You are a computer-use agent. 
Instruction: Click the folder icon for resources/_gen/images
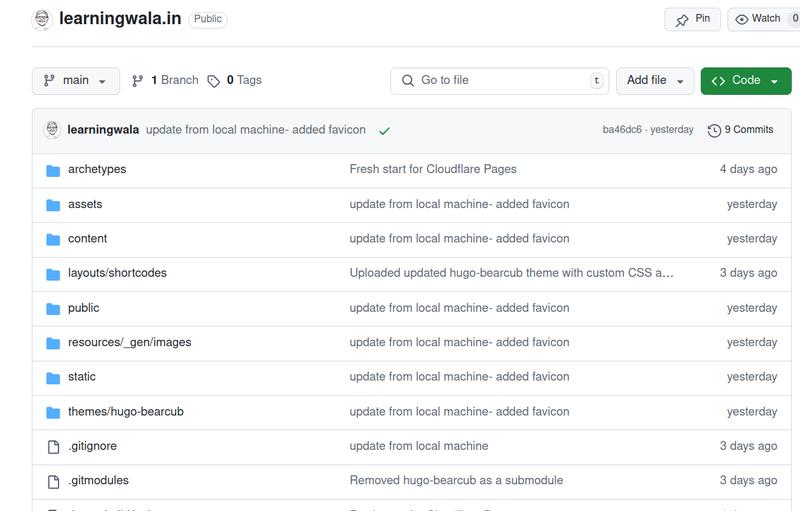(x=53, y=343)
